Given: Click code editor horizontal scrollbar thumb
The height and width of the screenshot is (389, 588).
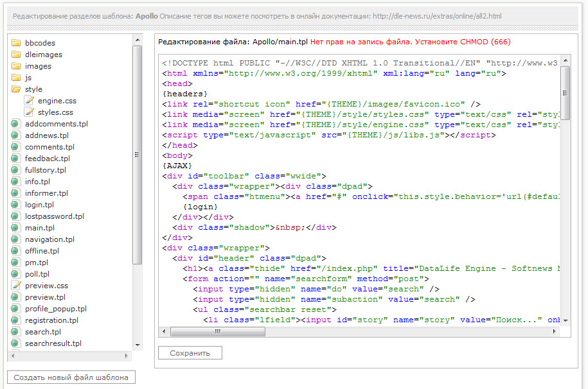Looking at the screenshot, I should (x=218, y=332).
